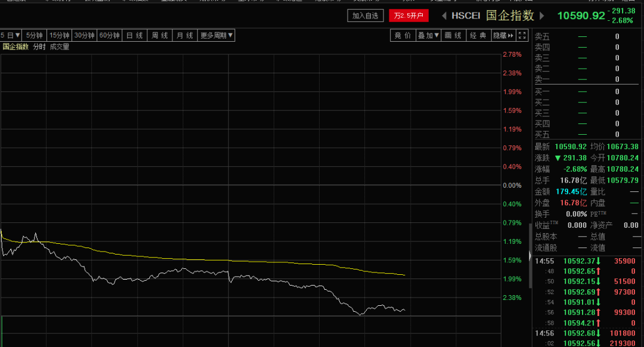Click the 买五 order book row

586,134
